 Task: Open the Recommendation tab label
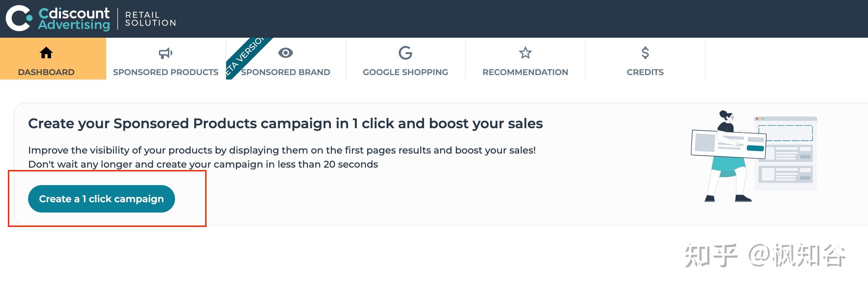pyautogui.click(x=525, y=72)
